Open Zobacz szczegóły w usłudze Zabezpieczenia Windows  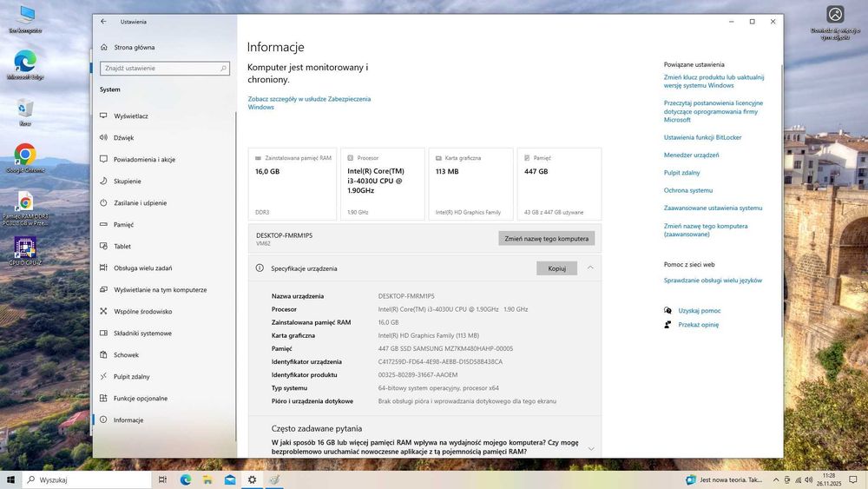coord(309,103)
